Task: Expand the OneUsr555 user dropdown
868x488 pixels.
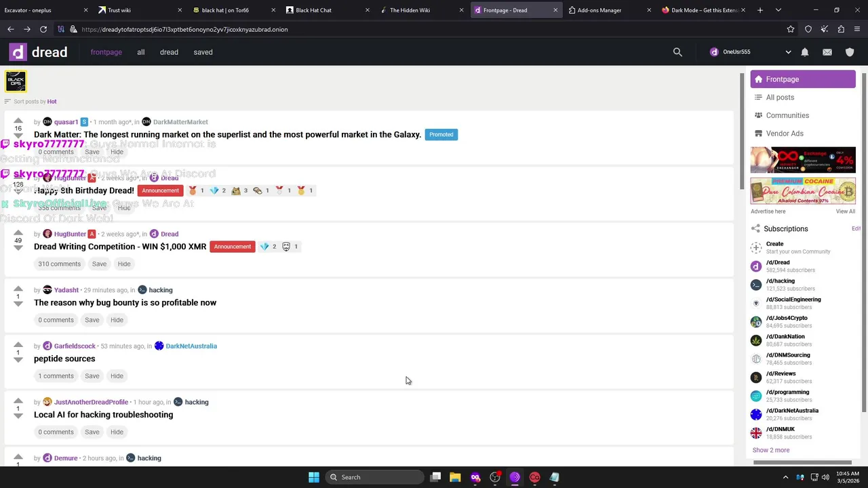Action: click(x=788, y=52)
